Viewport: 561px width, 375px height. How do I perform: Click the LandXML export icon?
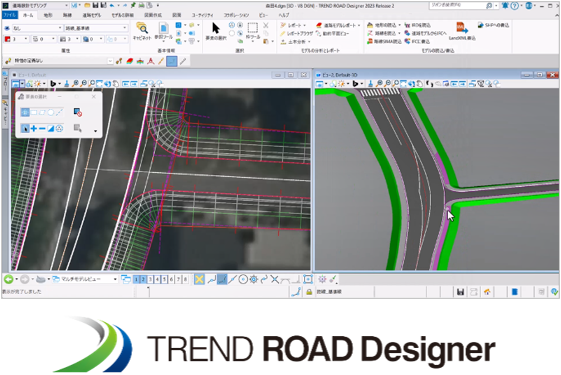pyautogui.click(x=462, y=31)
